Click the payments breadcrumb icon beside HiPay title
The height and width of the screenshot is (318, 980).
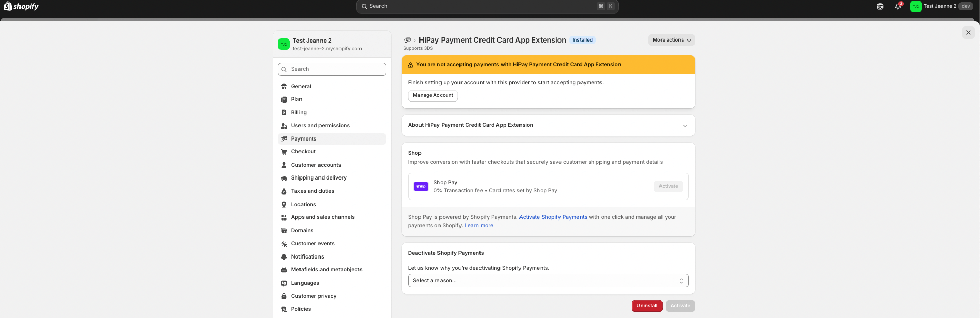[x=407, y=40]
